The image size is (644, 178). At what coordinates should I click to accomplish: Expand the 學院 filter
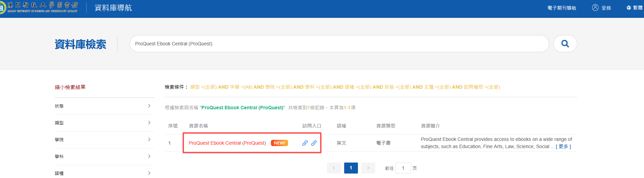[149, 140]
